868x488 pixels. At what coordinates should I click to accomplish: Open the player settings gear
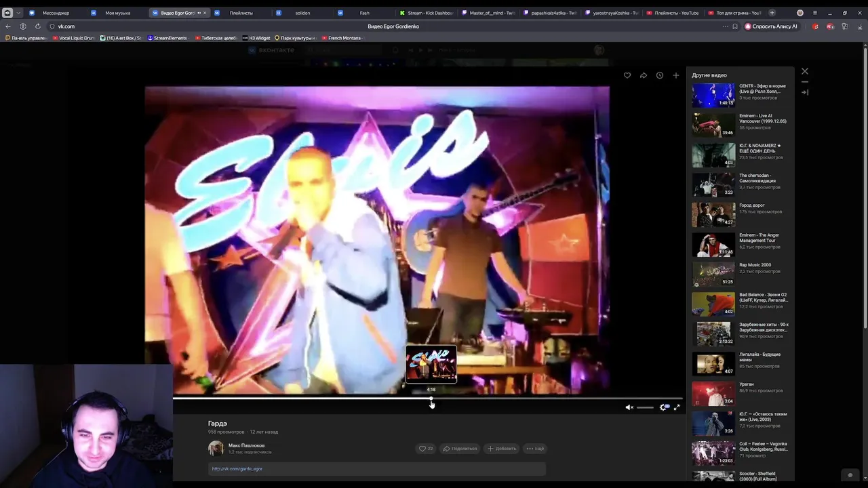point(664,407)
